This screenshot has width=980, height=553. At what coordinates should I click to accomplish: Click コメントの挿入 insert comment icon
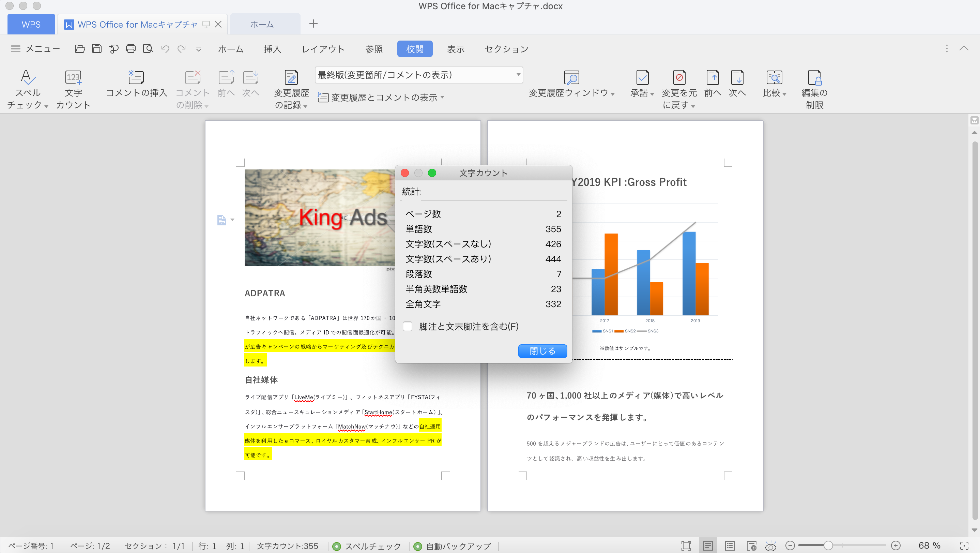pyautogui.click(x=136, y=83)
